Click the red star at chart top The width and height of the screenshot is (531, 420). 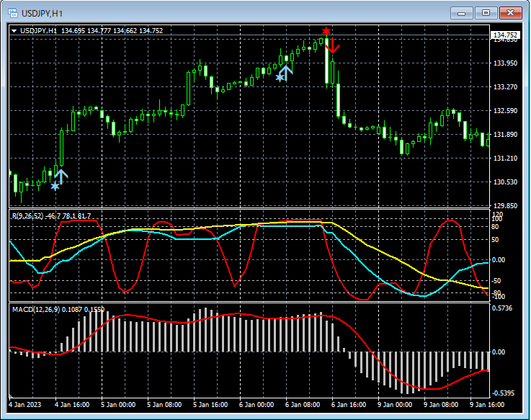coord(326,31)
